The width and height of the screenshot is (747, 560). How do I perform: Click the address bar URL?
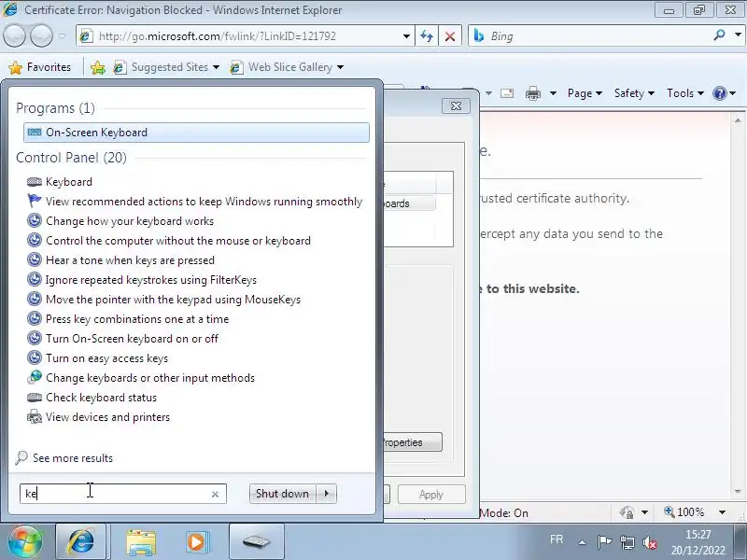click(x=218, y=36)
